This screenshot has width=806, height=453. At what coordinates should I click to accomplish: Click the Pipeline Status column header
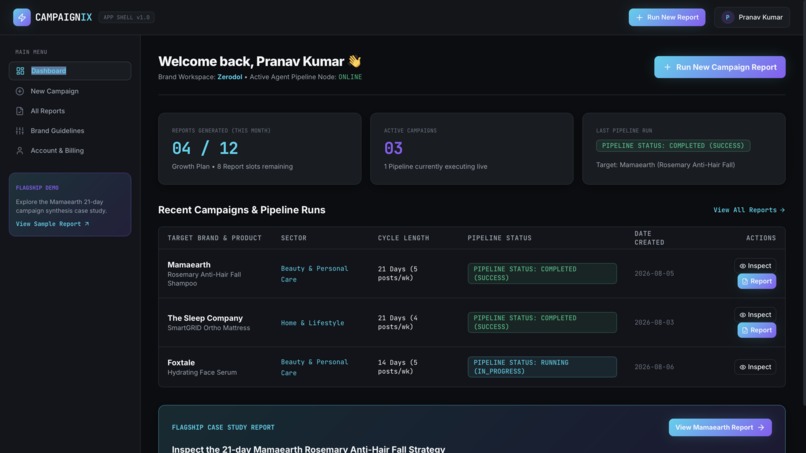pos(499,238)
